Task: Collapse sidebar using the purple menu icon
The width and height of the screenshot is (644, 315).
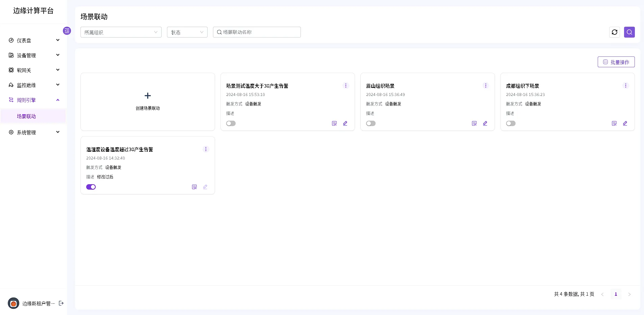Action: click(67, 31)
